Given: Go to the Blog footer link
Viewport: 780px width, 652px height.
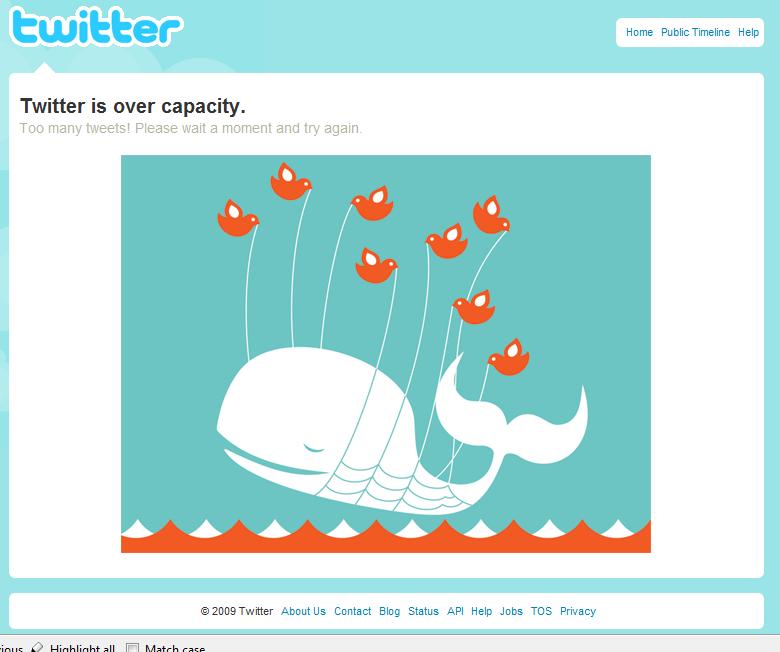Looking at the screenshot, I should [x=390, y=611].
